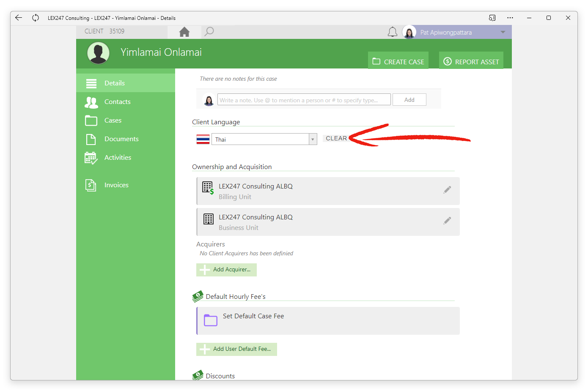588x391 pixels.
Task: Click the CLIENT 35109 label
Action: 104,31
